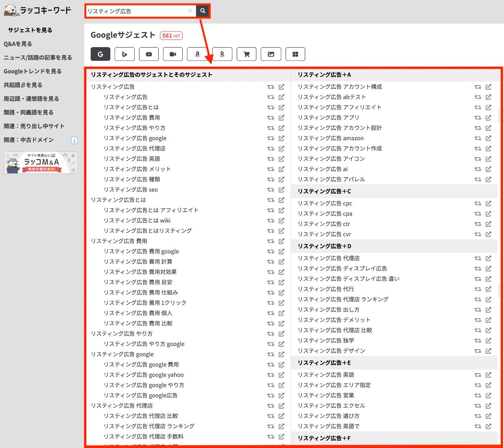Screen dimensions: 504x448
Task: Re-search icon for リスティング広告 費用対効果
Action: [x=271, y=272]
